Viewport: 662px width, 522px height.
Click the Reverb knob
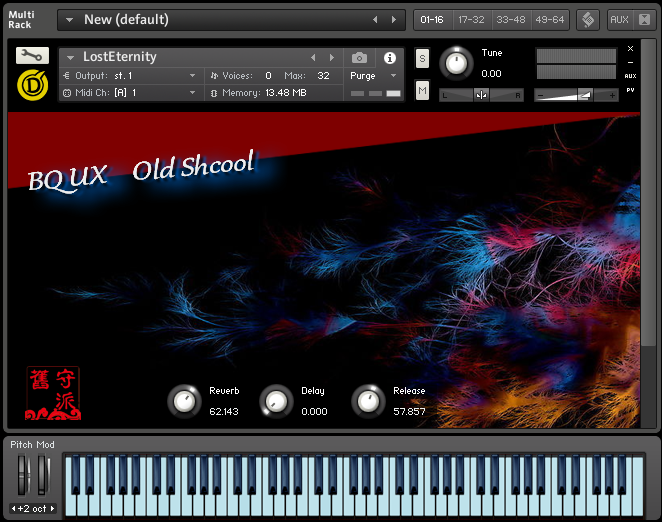click(184, 401)
